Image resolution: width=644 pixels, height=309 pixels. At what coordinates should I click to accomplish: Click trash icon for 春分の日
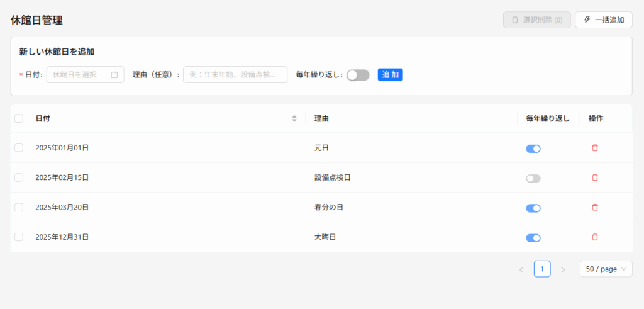click(x=595, y=207)
